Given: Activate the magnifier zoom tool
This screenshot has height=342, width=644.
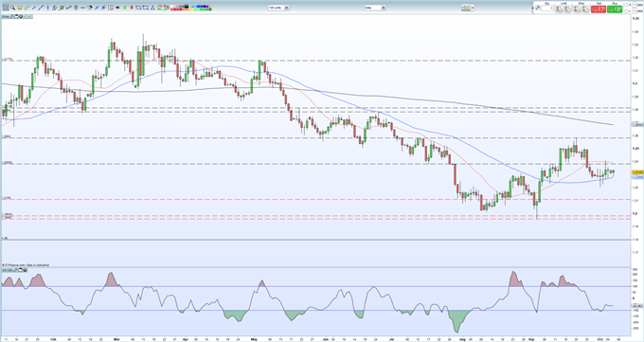Looking at the screenshot, I should [x=12, y=8].
